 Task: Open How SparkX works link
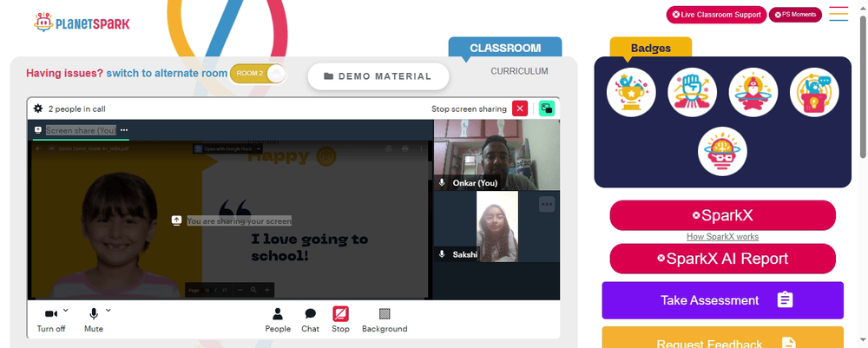(722, 237)
